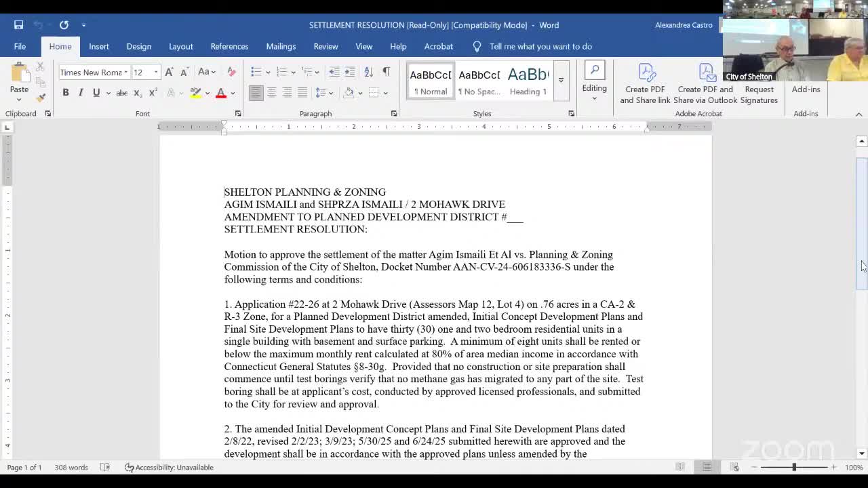
Task: Start a bulleted list
Action: pos(256,73)
